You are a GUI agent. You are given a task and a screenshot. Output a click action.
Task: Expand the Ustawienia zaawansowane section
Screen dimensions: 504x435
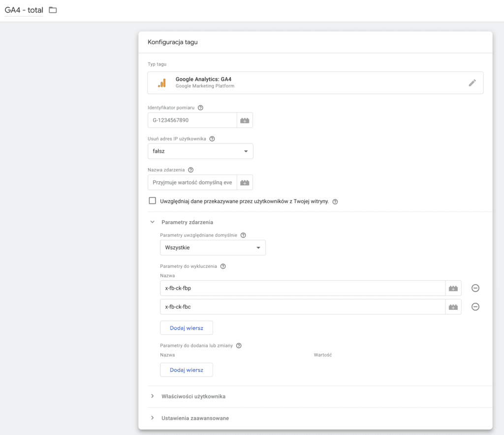click(153, 418)
